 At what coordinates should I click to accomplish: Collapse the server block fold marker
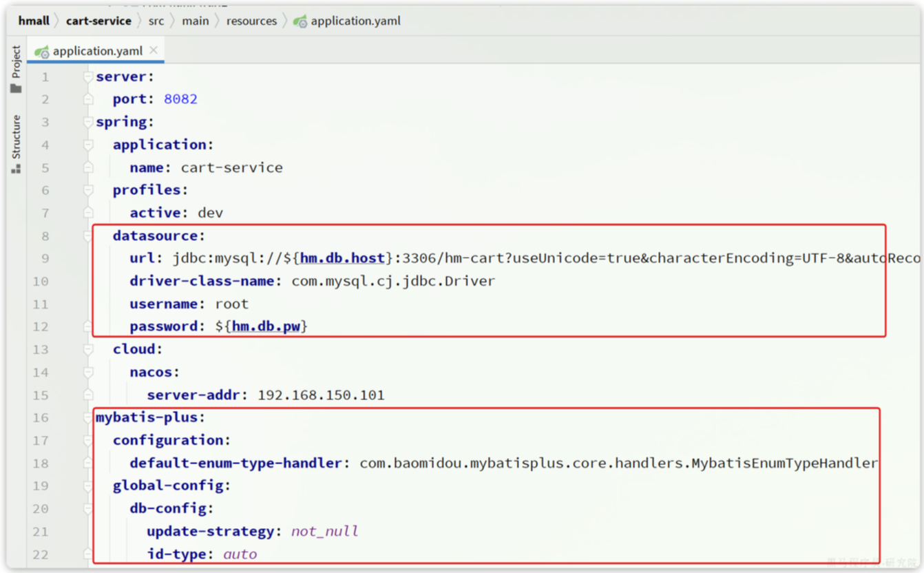88,76
